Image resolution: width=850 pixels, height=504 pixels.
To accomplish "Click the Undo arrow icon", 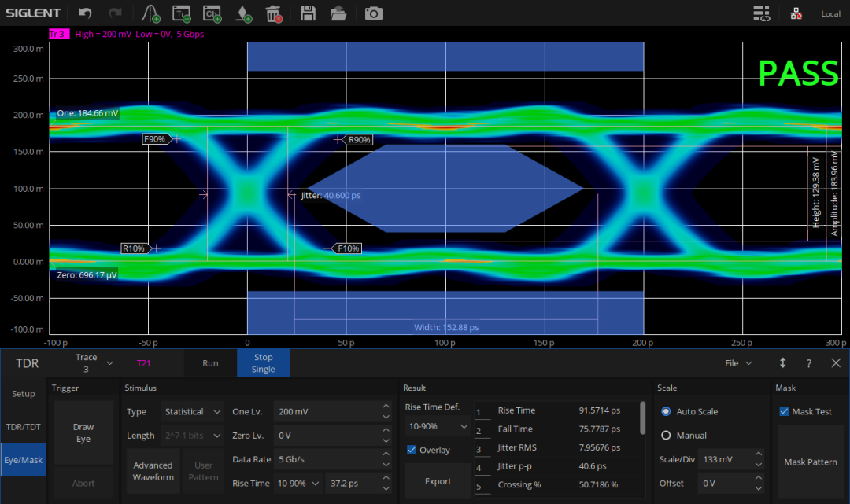I will tap(85, 13).
